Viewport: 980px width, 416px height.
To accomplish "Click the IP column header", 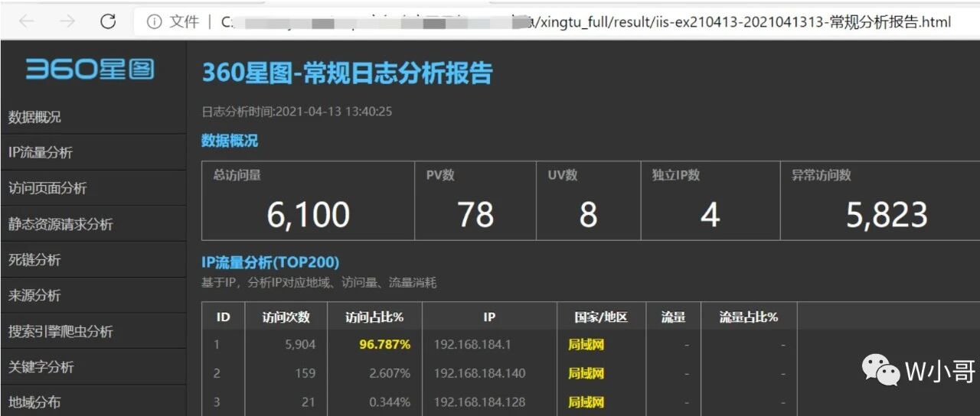I will click(489, 317).
